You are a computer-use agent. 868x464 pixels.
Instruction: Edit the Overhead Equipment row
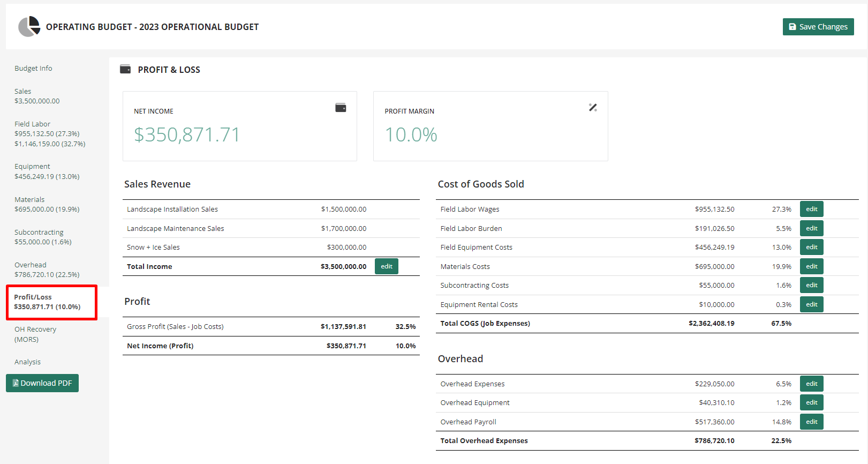[812, 402]
